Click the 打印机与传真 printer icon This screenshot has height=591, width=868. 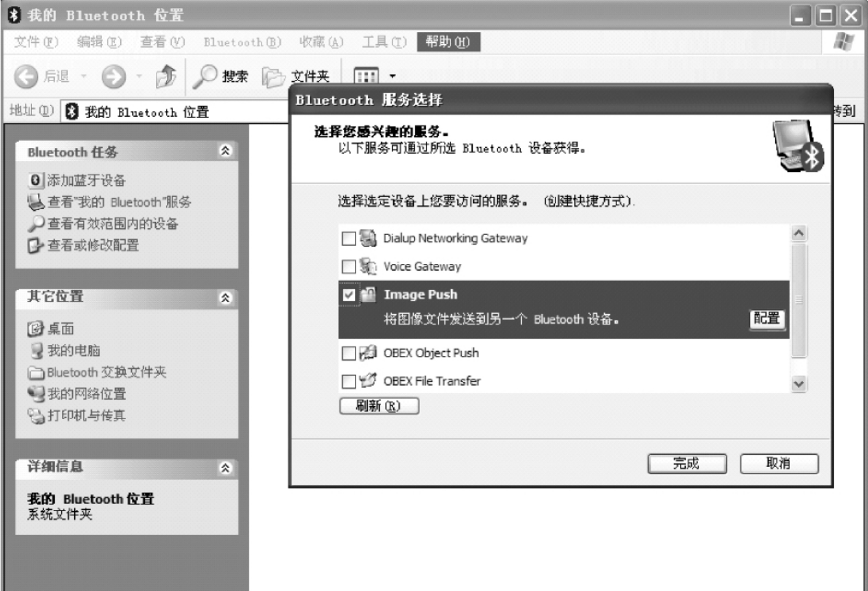(x=36, y=415)
